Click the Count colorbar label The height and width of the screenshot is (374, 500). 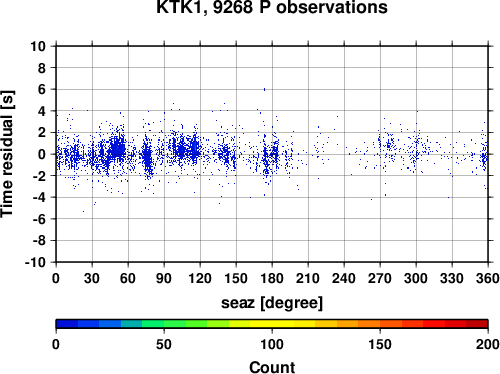pos(272,367)
